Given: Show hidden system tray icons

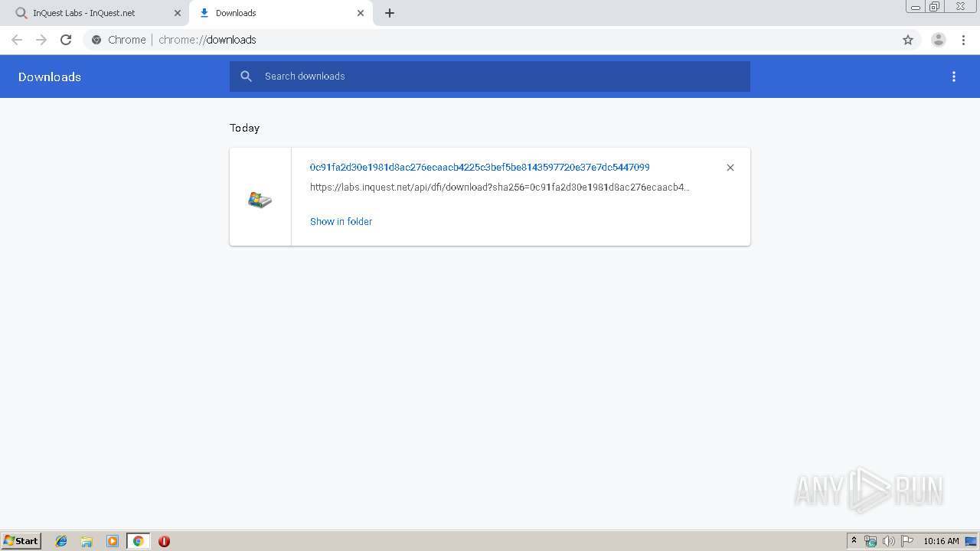Looking at the screenshot, I should (x=854, y=541).
